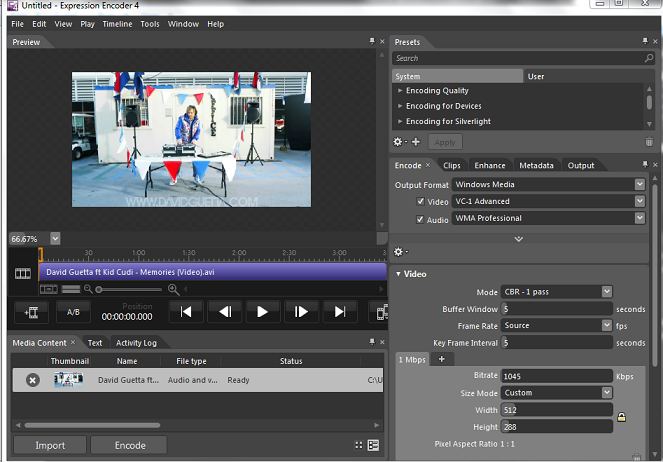
Task: Jump to previous marker button
Action: tap(186, 312)
